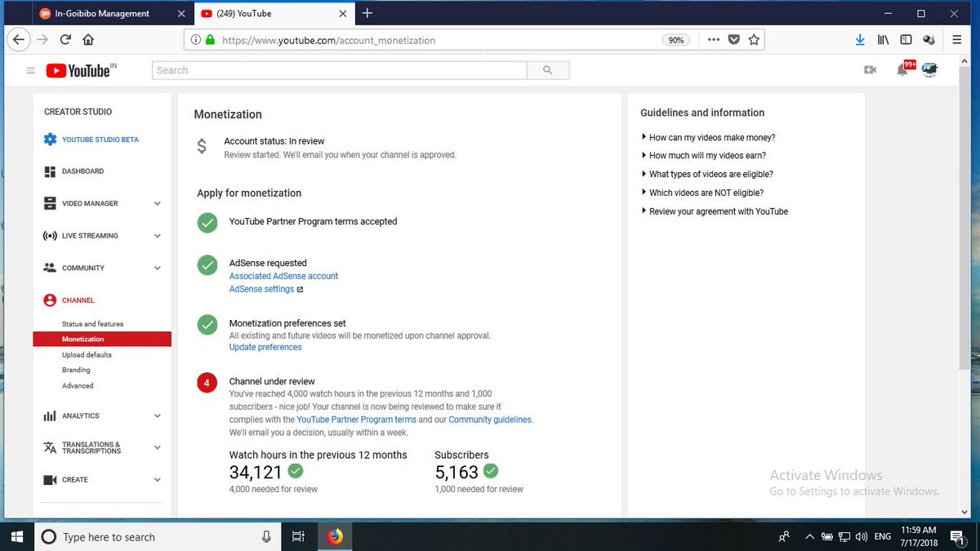Expand the Video Manager section

158,203
